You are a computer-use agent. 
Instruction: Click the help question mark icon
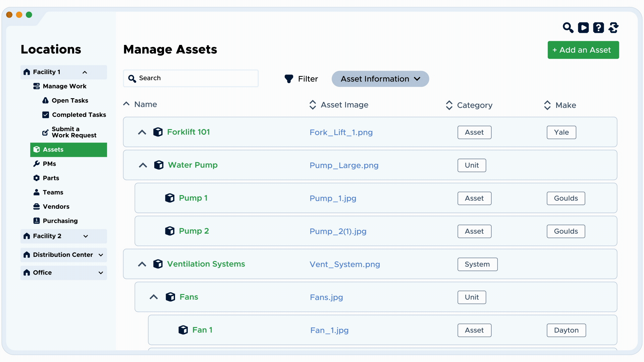tap(598, 27)
